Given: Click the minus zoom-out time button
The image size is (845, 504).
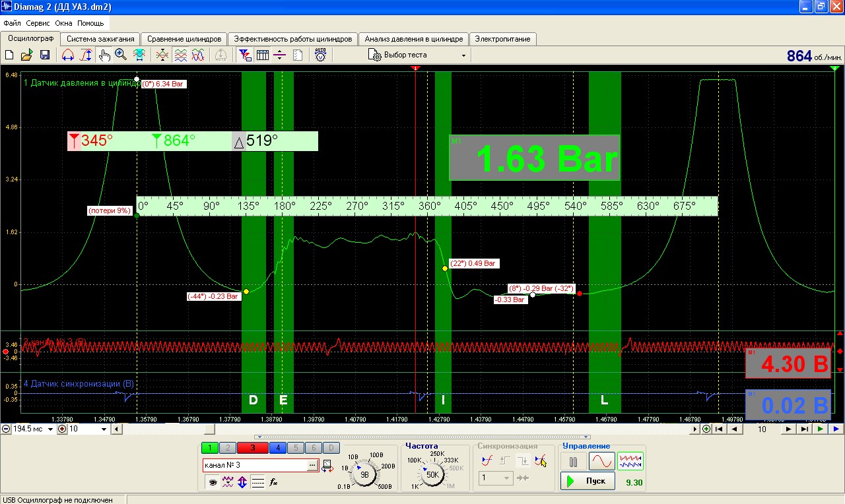Looking at the screenshot, I should (7, 429).
